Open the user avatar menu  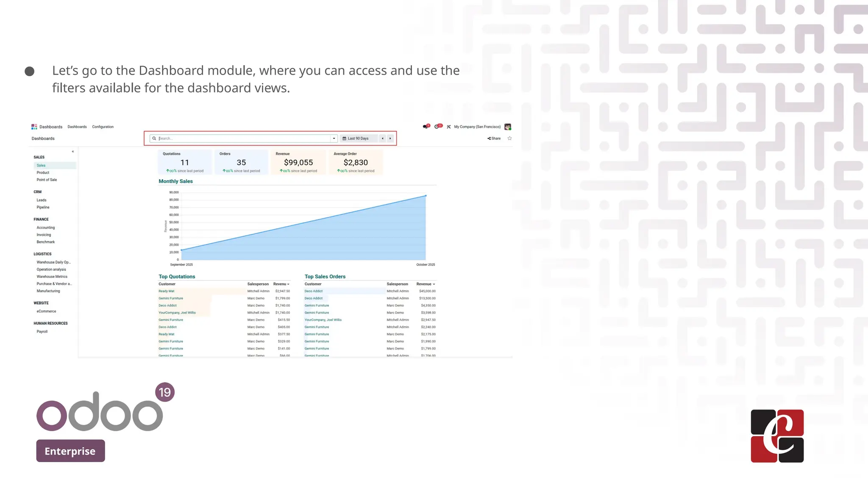click(508, 127)
